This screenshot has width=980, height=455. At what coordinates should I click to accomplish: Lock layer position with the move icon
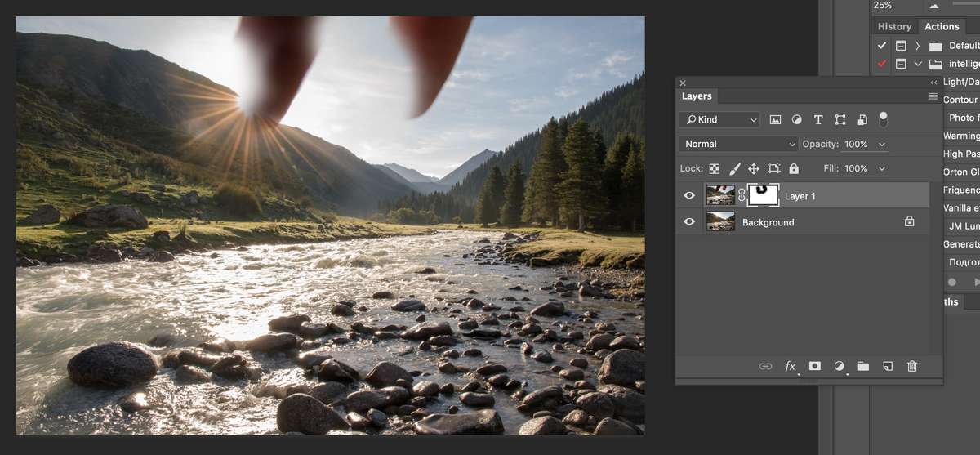click(x=753, y=168)
